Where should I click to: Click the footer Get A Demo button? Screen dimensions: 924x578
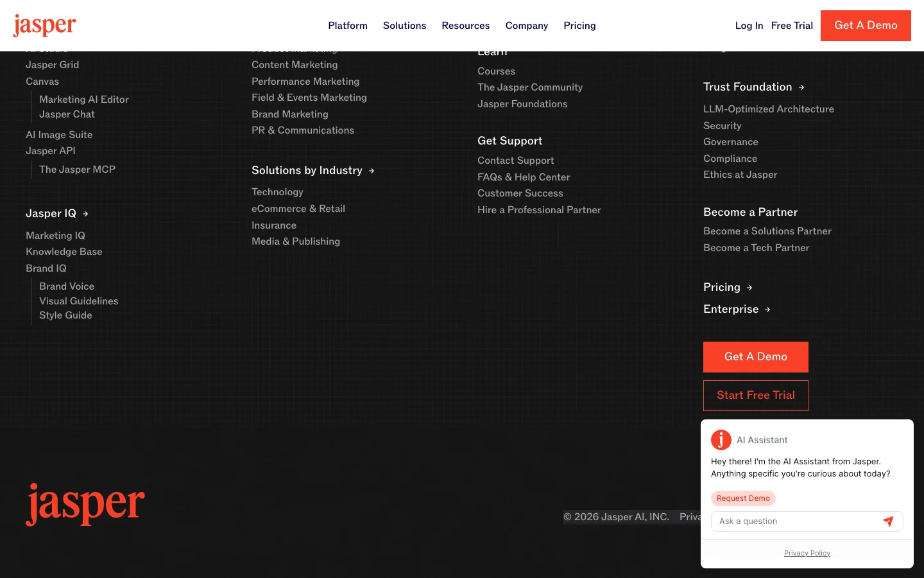(x=756, y=357)
